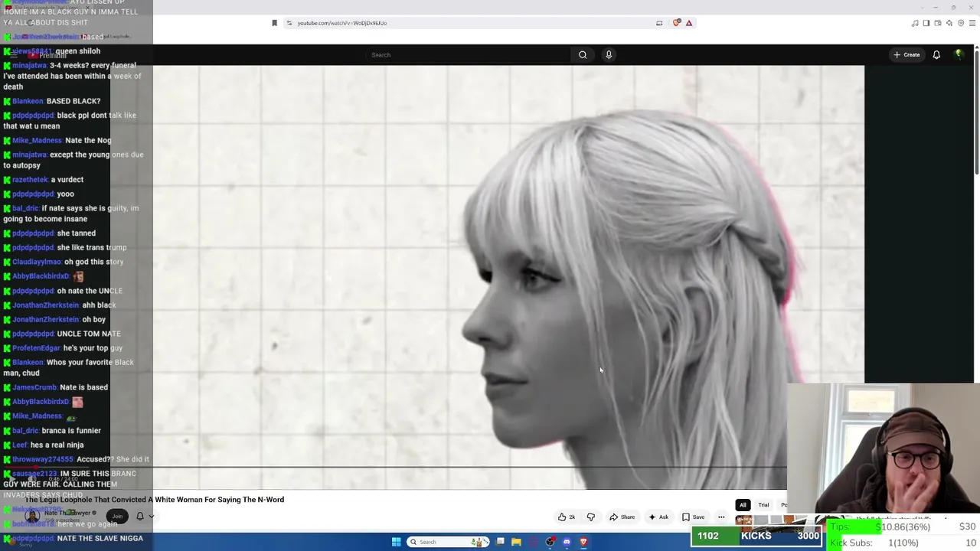This screenshot has height=551, width=980.
Task: Click the chat message 'queen shiloh'
Action: (x=78, y=51)
